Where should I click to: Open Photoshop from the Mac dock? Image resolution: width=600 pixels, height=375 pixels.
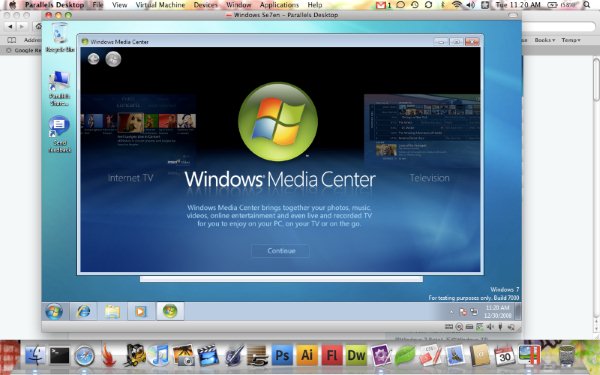coord(282,355)
